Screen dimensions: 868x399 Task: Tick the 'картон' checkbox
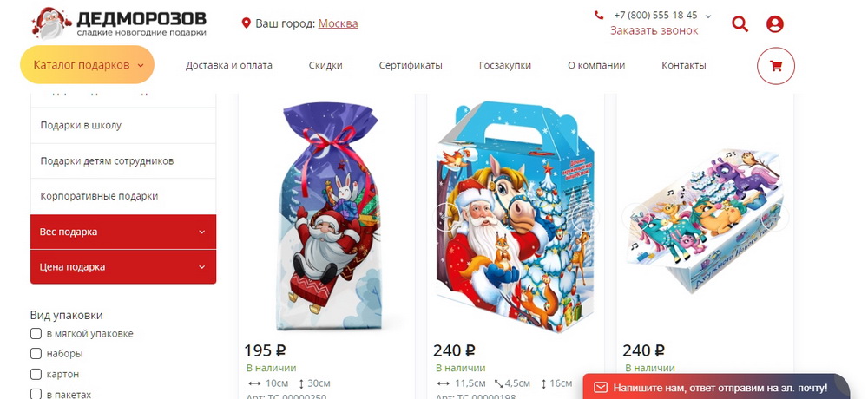36,374
